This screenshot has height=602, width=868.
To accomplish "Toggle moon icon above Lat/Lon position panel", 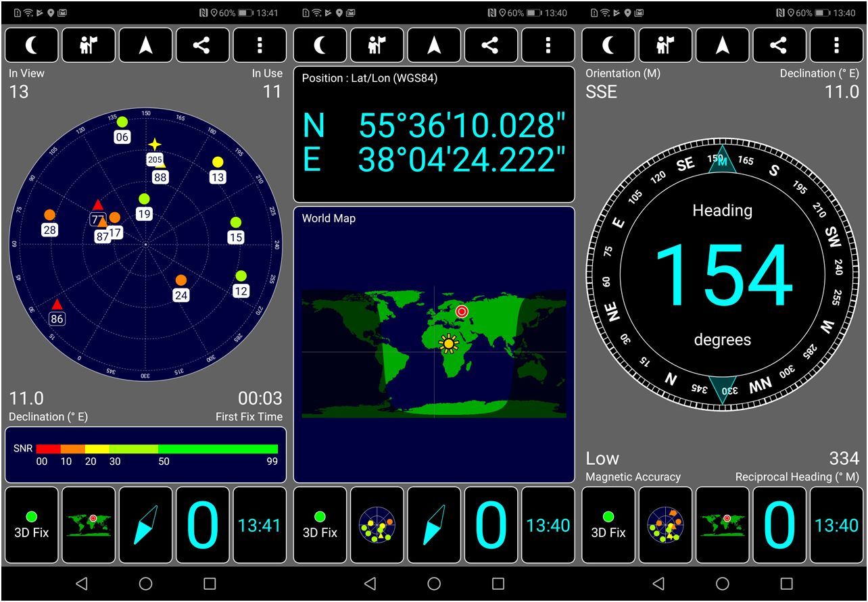I will (x=320, y=45).
